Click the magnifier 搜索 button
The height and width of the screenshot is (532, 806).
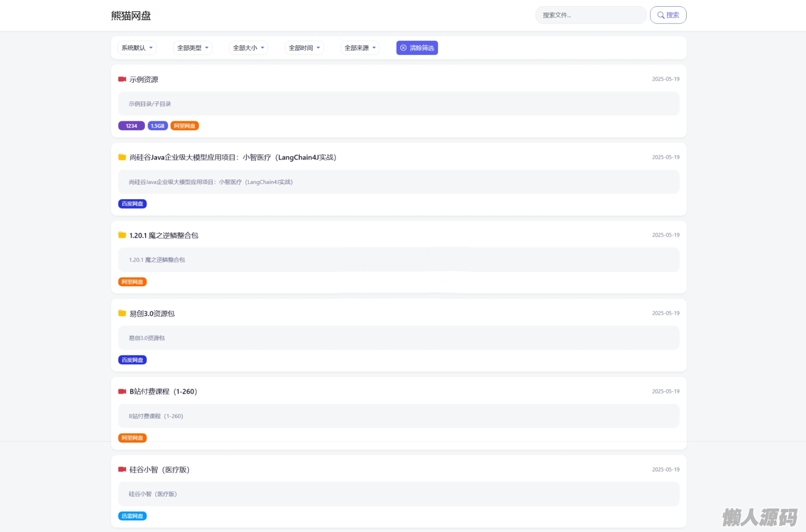click(x=668, y=15)
